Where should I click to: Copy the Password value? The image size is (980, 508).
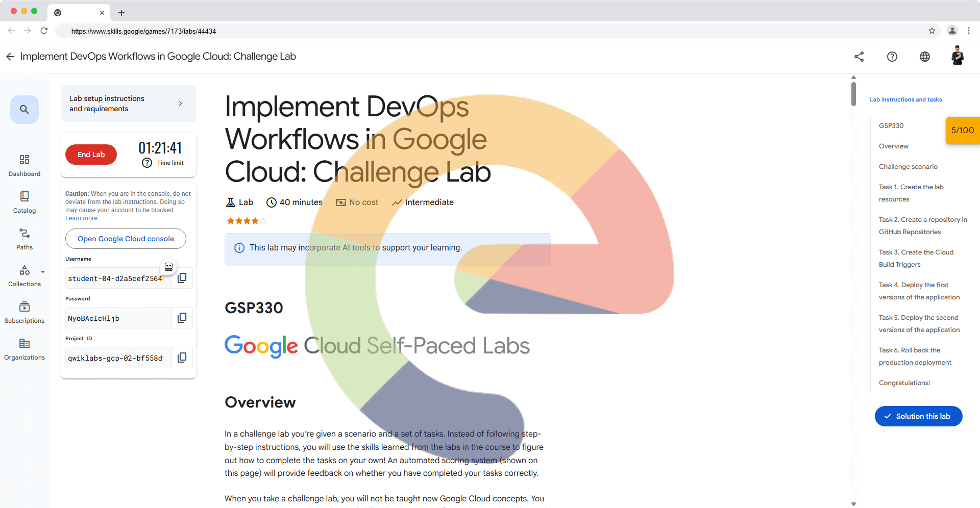click(182, 318)
